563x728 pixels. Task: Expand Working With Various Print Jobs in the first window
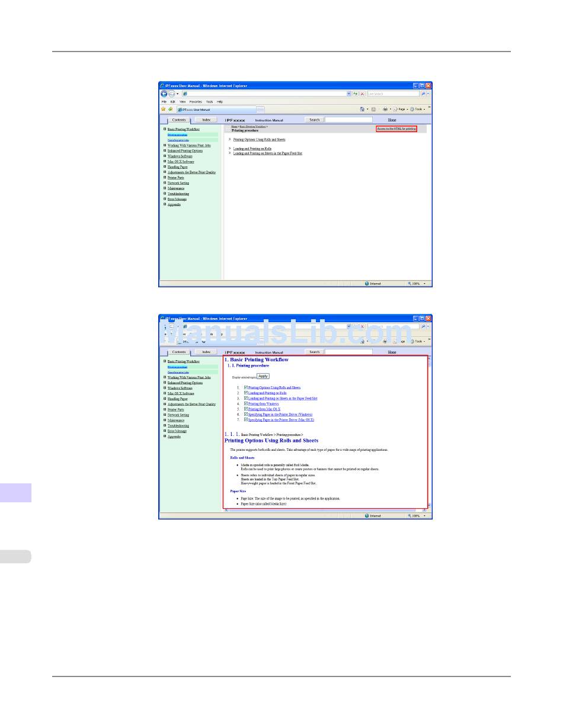pyautogui.click(x=164, y=145)
